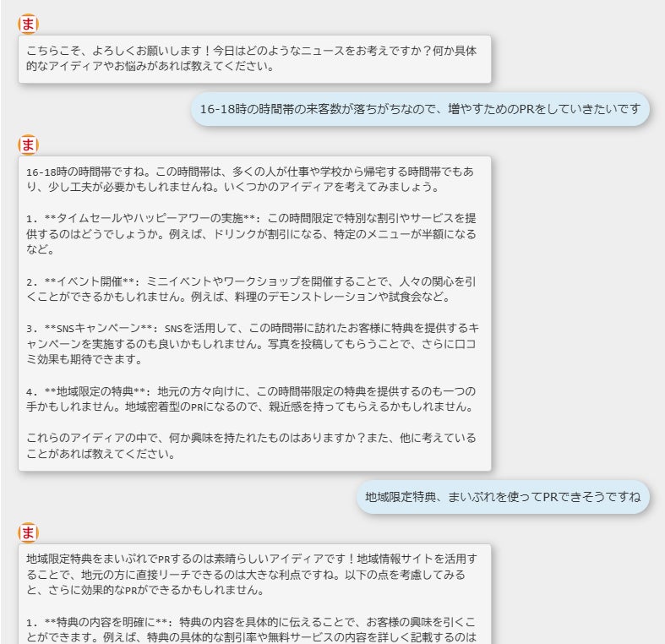This screenshot has width=665, height=644.
Task: Click the SNSキャンペーン suggestion item
Action: [x=251, y=344]
